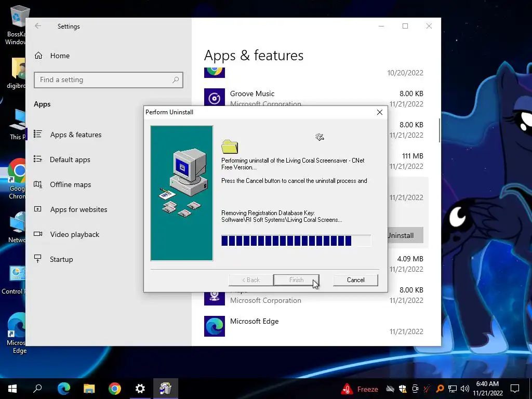
Task: Click the Cancel button in Perform Uninstall
Action: click(355, 280)
